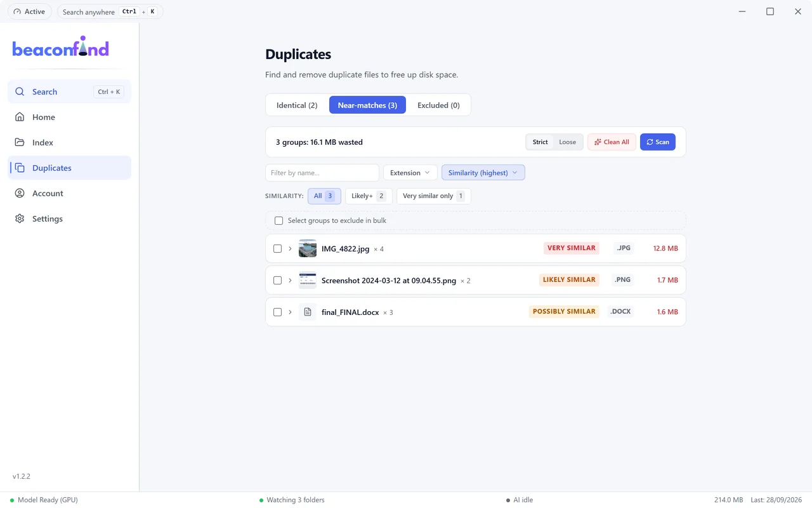Open Account via its person icon
812x508 pixels.
[20, 193]
